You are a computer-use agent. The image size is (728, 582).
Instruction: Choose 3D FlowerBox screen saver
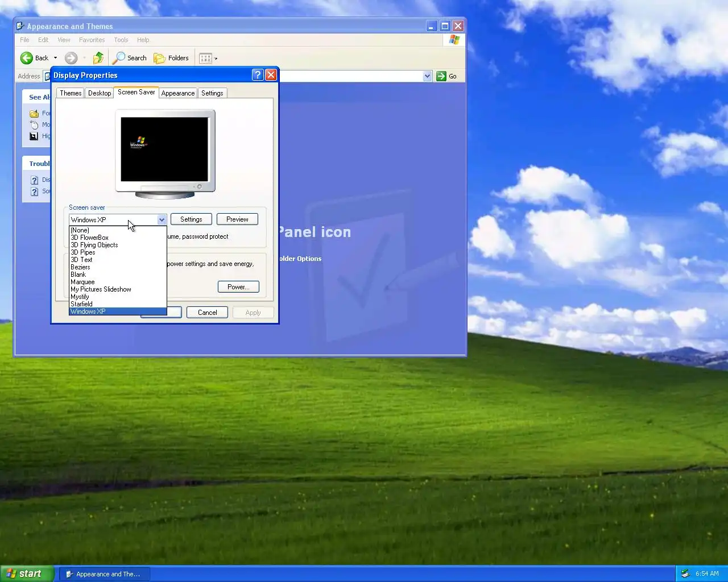point(118,238)
